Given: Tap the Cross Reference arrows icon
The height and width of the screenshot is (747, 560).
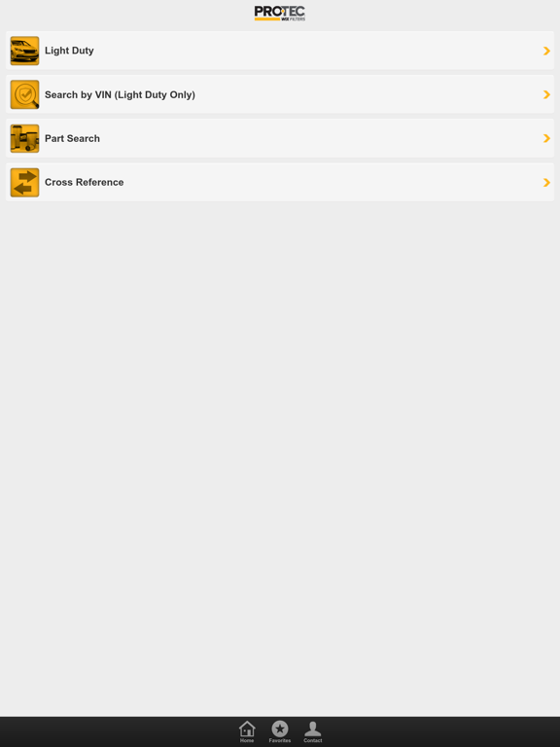Looking at the screenshot, I should point(24,182).
